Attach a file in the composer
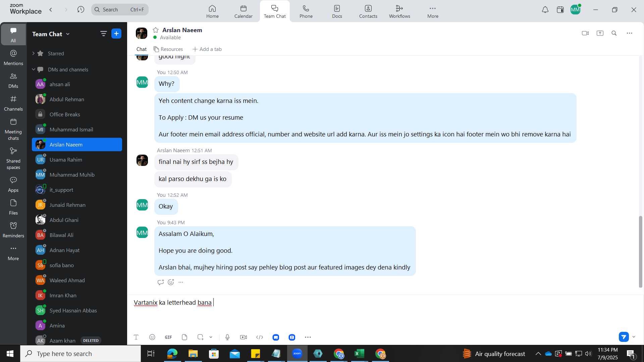 pos(184,337)
